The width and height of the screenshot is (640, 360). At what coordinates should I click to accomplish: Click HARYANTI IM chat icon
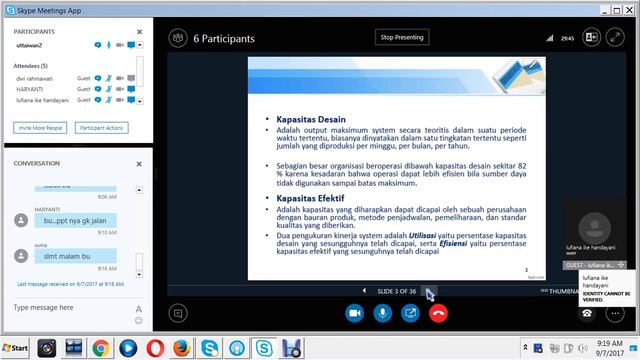click(98, 89)
